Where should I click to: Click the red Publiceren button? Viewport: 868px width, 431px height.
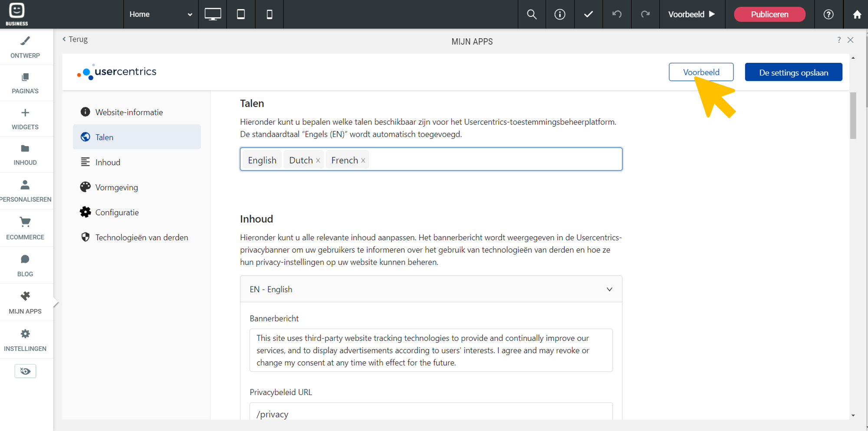point(769,14)
